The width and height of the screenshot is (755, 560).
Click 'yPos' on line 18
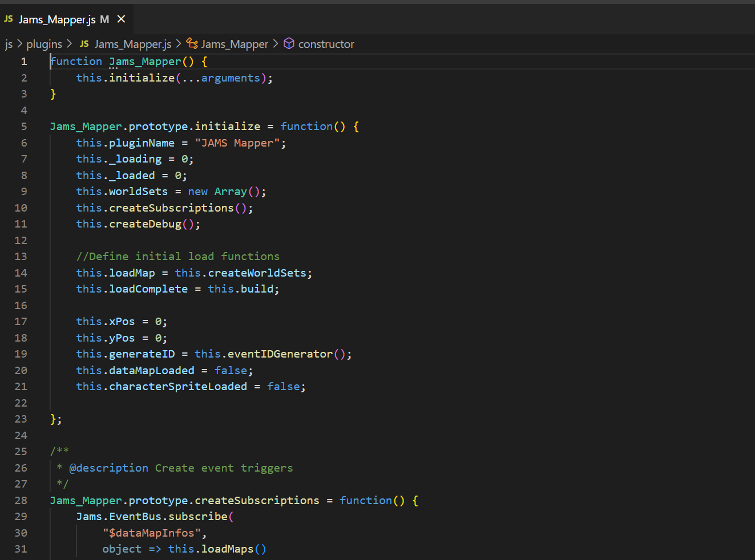click(122, 338)
